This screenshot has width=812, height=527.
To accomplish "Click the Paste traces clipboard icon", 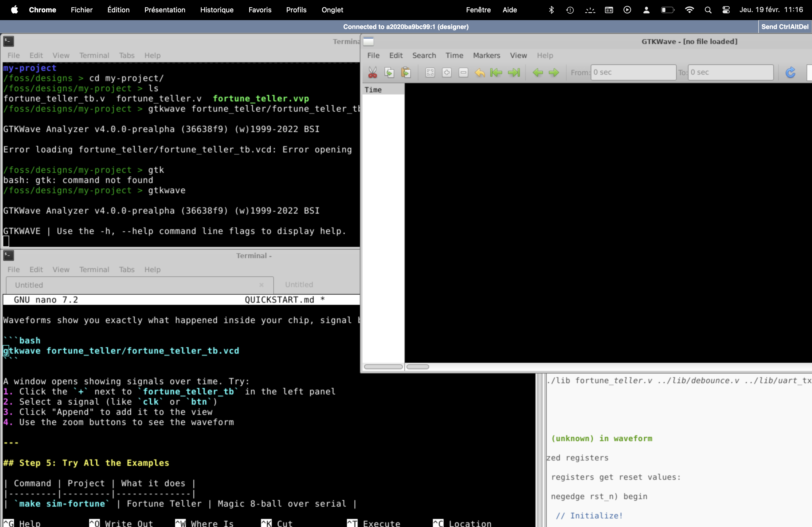I will click(406, 72).
